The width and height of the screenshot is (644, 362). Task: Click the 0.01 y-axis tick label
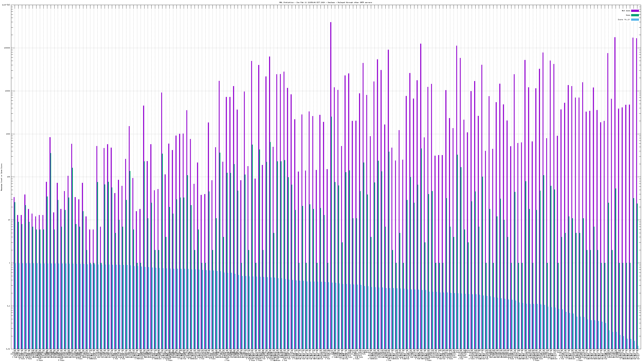pos(8,349)
